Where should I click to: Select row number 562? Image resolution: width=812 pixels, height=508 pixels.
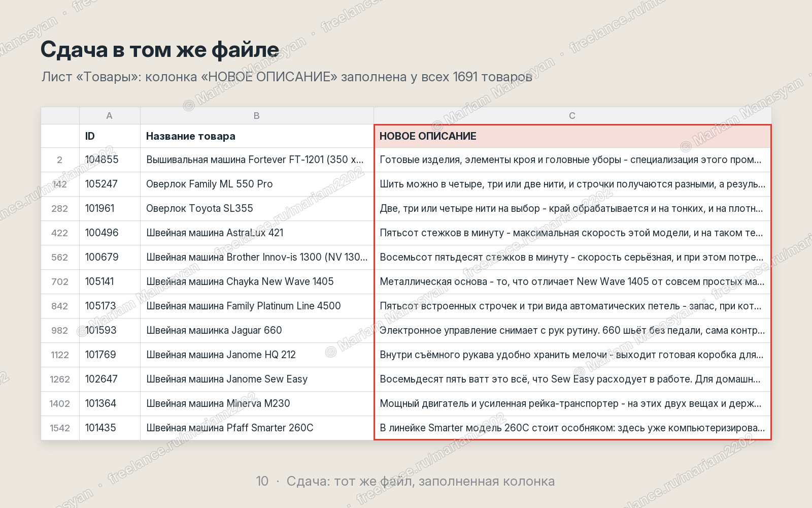60,258
